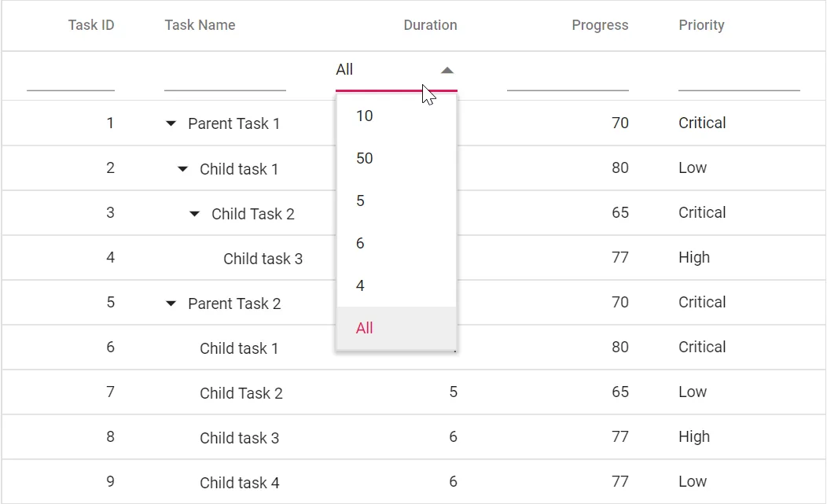This screenshot has height=504, width=827.
Task: Collapse the Parent Task 1 row
Action: [171, 123]
